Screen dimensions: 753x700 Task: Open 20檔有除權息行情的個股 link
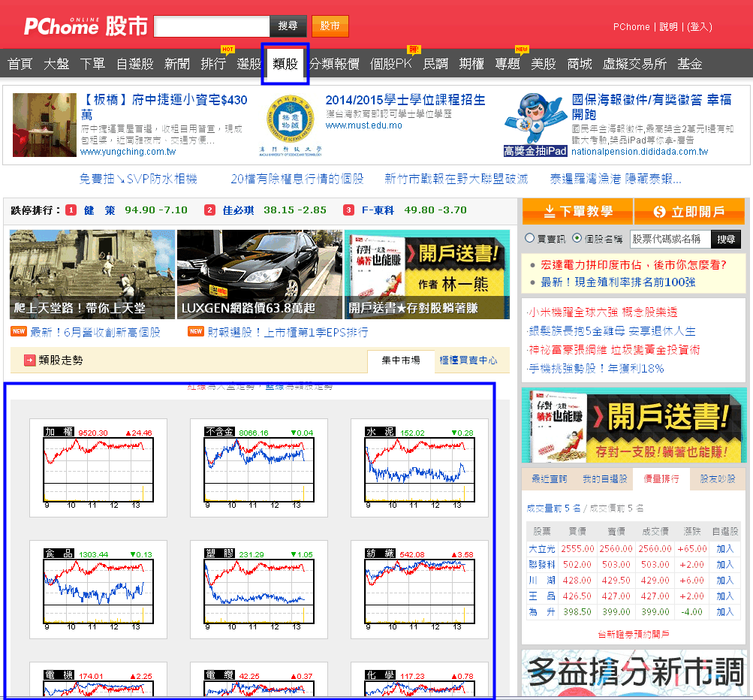click(297, 179)
